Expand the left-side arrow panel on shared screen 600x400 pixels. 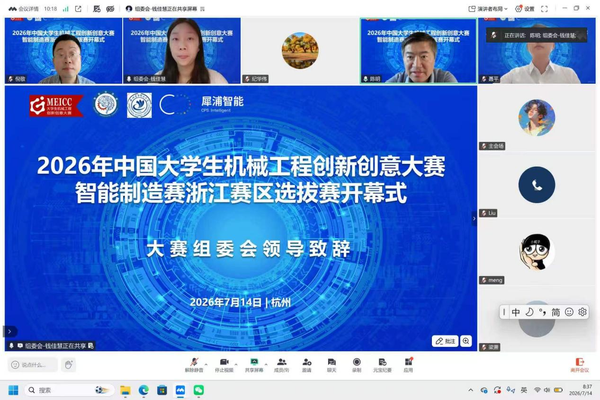coord(10,331)
